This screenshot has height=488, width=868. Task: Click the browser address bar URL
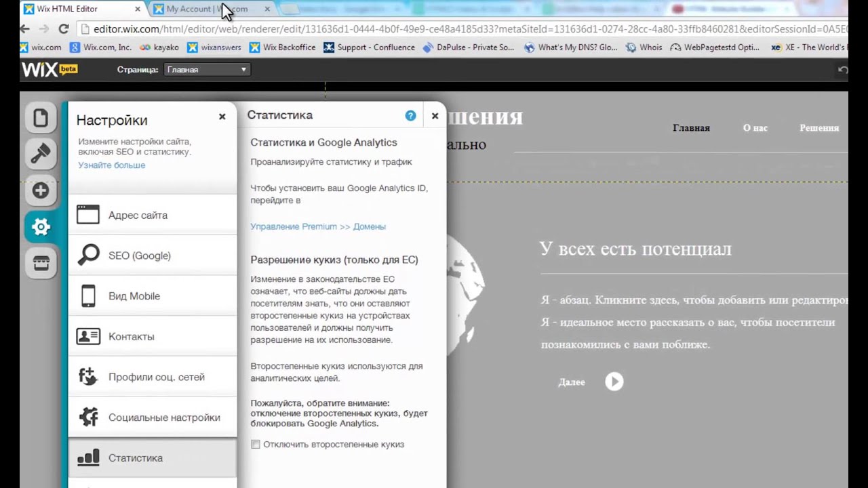pos(463,29)
